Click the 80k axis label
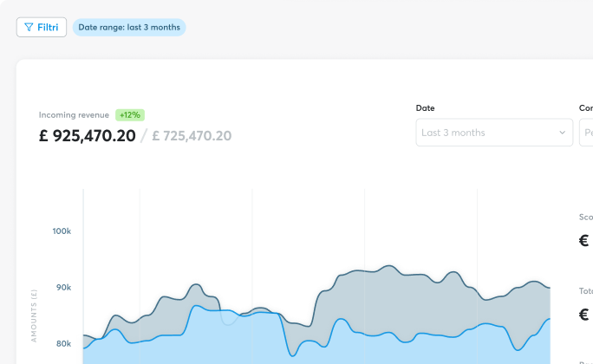The width and height of the screenshot is (593, 364). coord(63,343)
